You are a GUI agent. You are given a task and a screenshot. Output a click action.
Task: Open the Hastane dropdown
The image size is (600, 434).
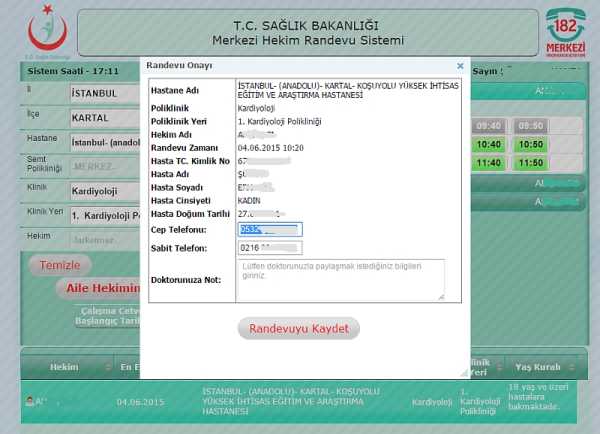(105, 142)
